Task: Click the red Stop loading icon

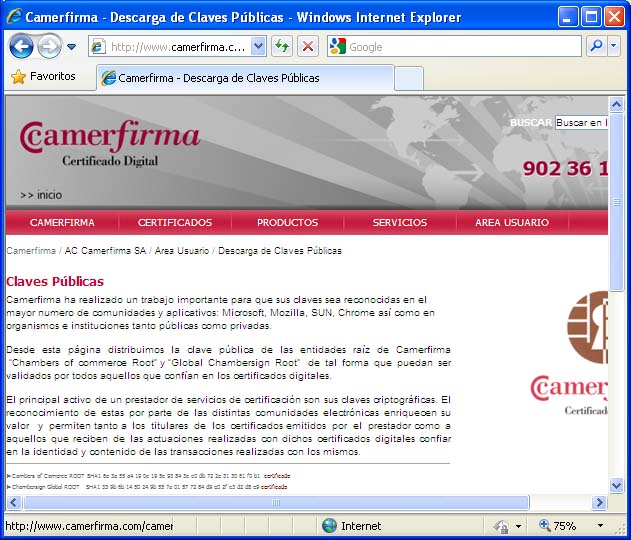Action: pyautogui.click(x=308, y=47)
